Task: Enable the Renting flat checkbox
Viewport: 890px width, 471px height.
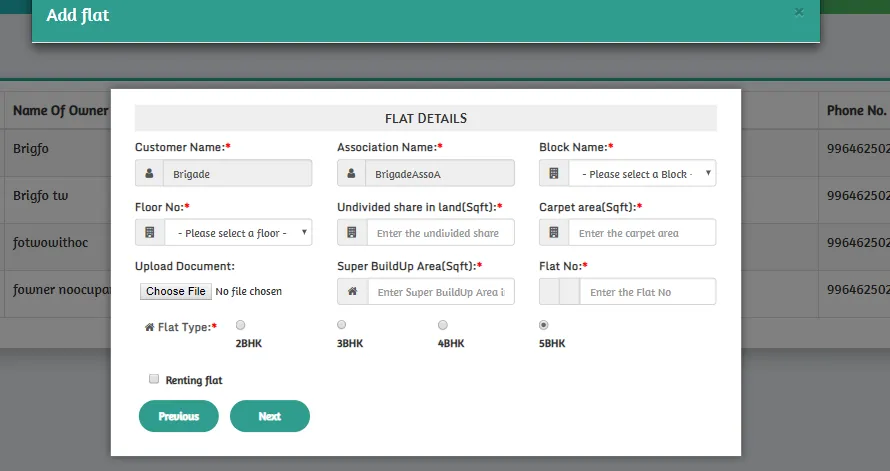Action: point(154,379)
